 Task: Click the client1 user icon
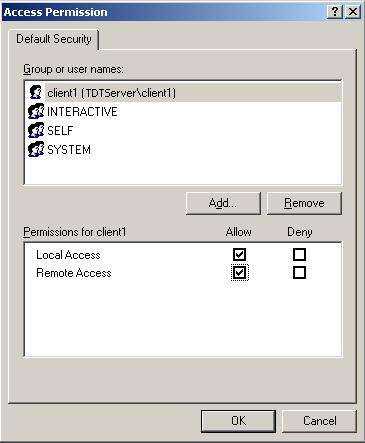click(35, 92)
